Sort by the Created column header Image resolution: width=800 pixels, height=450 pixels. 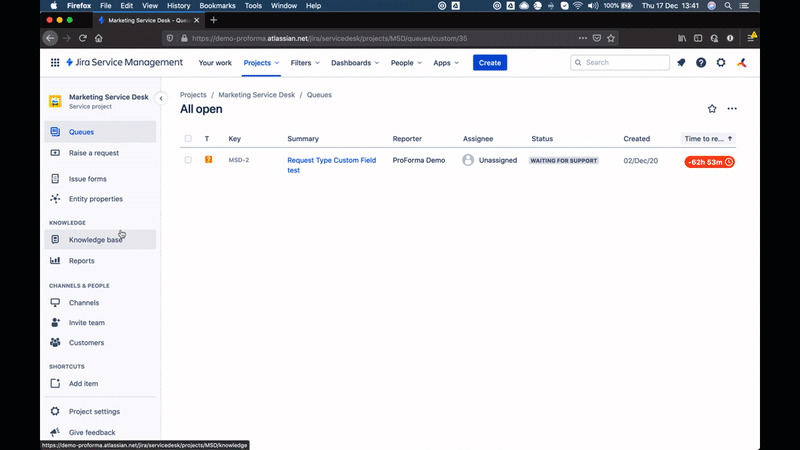click(637, 139)
